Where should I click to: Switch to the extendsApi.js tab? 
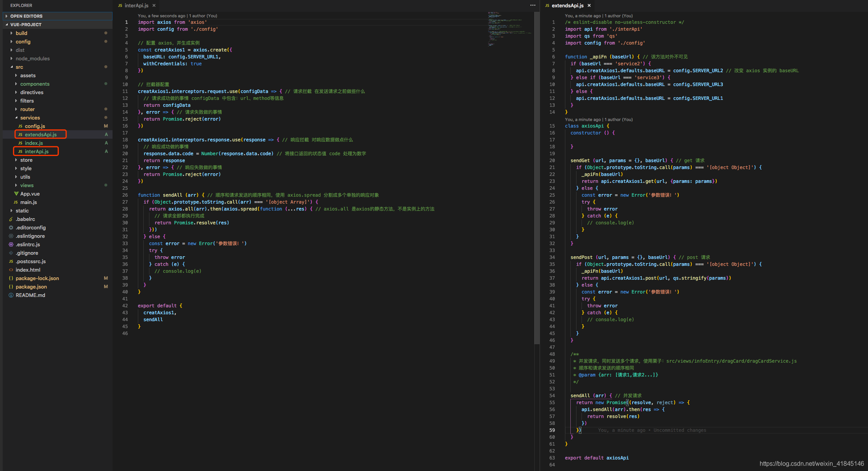click(x=567, y=5)
